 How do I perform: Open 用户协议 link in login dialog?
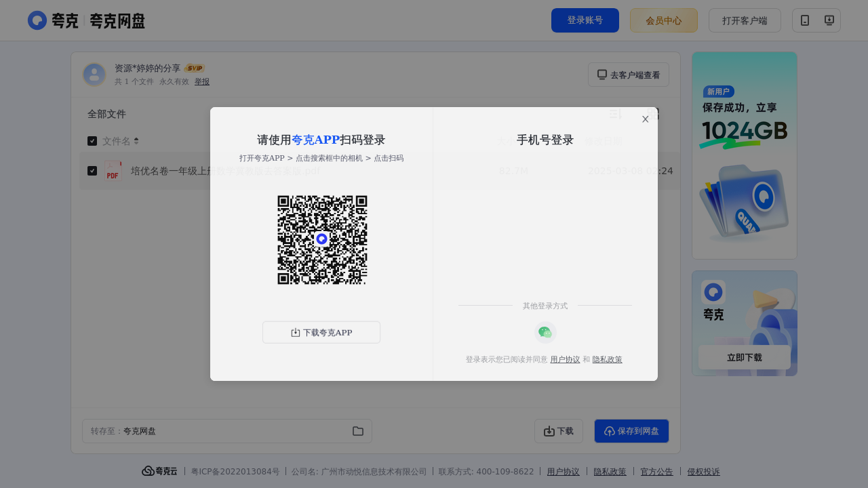point(565,359)
